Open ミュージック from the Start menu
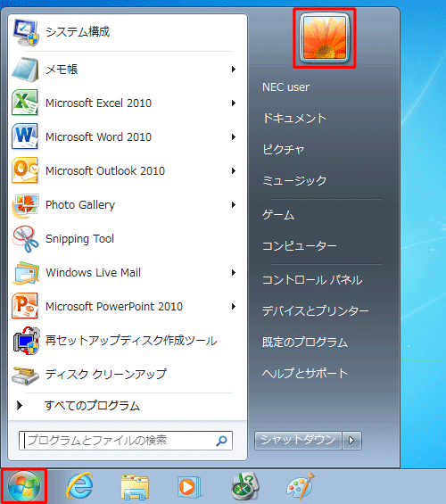 [x=294, y=181]
